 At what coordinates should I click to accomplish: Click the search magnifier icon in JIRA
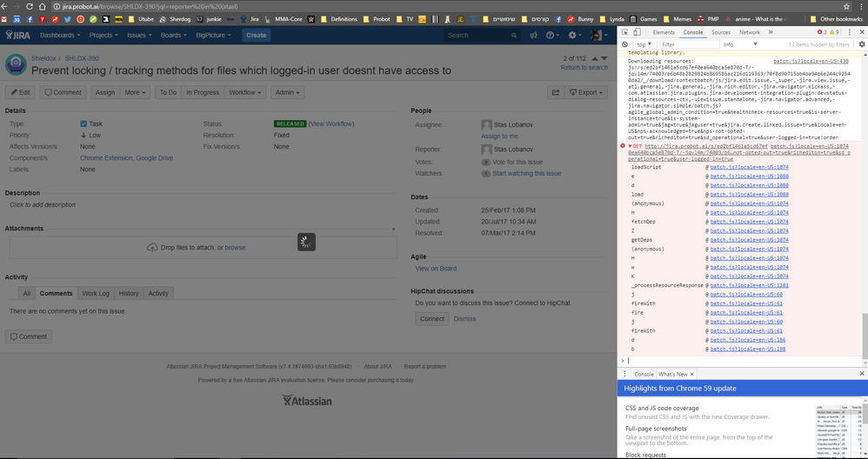click(x=514, y=36)
